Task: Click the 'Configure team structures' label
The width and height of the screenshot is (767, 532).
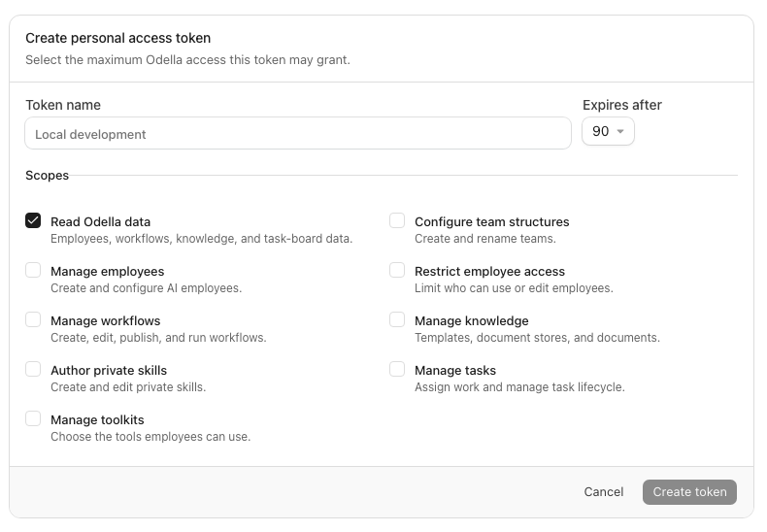Action: 492,222
